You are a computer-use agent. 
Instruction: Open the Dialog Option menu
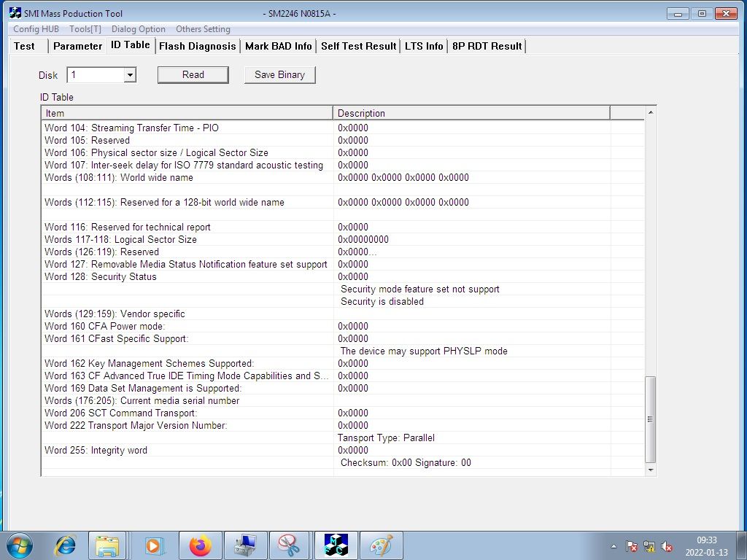139,29
